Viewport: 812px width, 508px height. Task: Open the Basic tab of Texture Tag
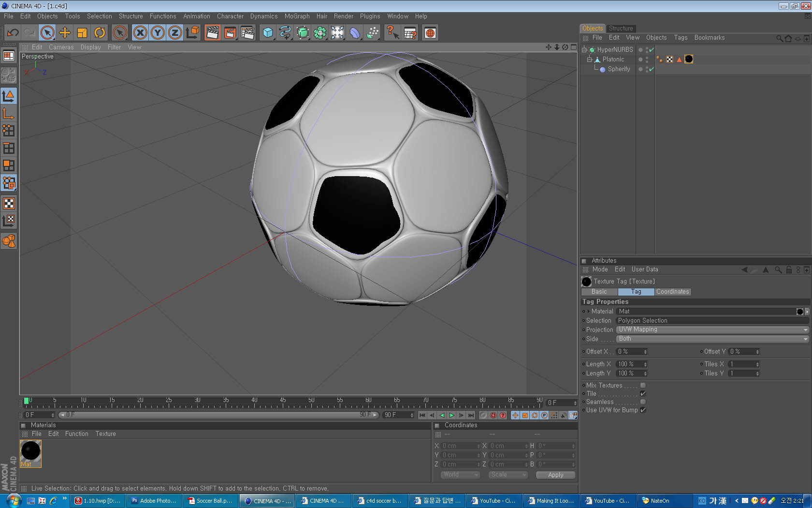(599, 292)
